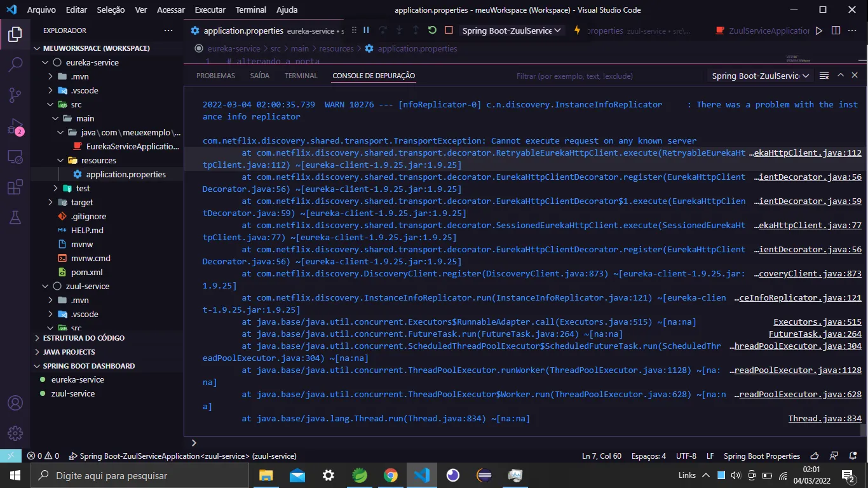Open the Explorer view in activity bar
The height and width of the screenshot is (488, 868).
tap(15, 34)
